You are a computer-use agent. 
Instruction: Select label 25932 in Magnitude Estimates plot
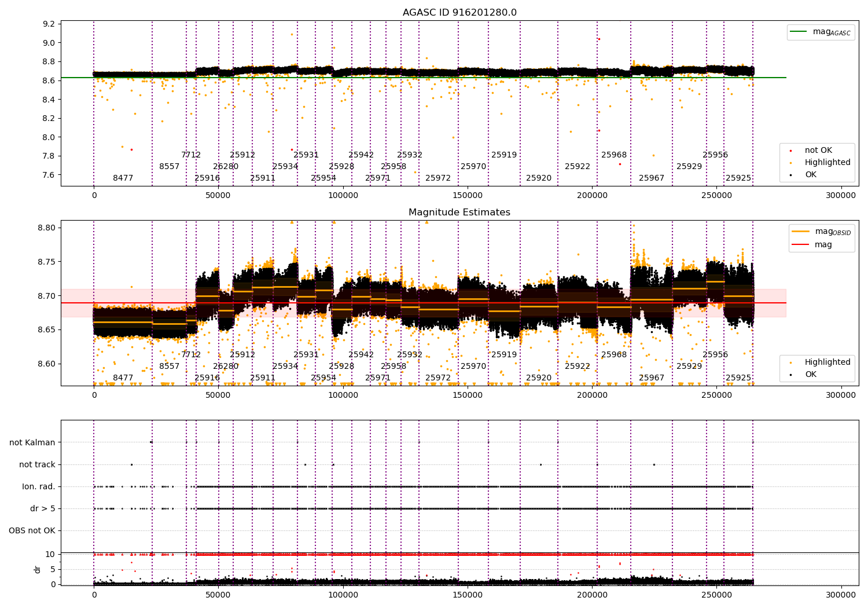(x=410, y=354)
